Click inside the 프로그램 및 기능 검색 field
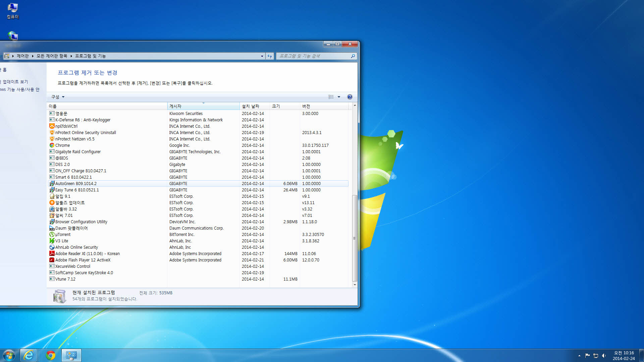The image size is (644, 362). pos(314,56)
